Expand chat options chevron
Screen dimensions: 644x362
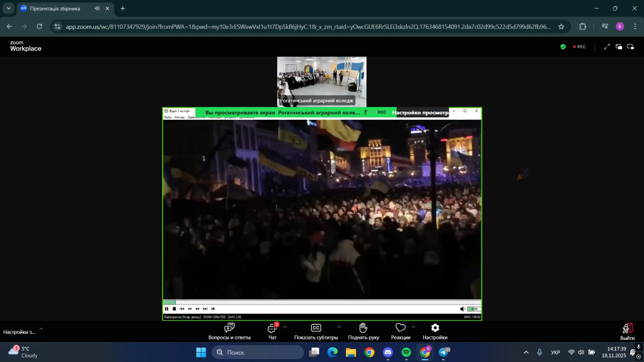[285, 327]
